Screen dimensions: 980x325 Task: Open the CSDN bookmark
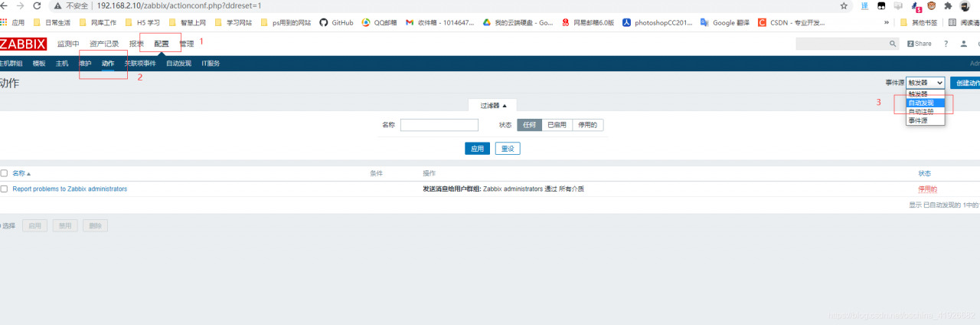792,22
